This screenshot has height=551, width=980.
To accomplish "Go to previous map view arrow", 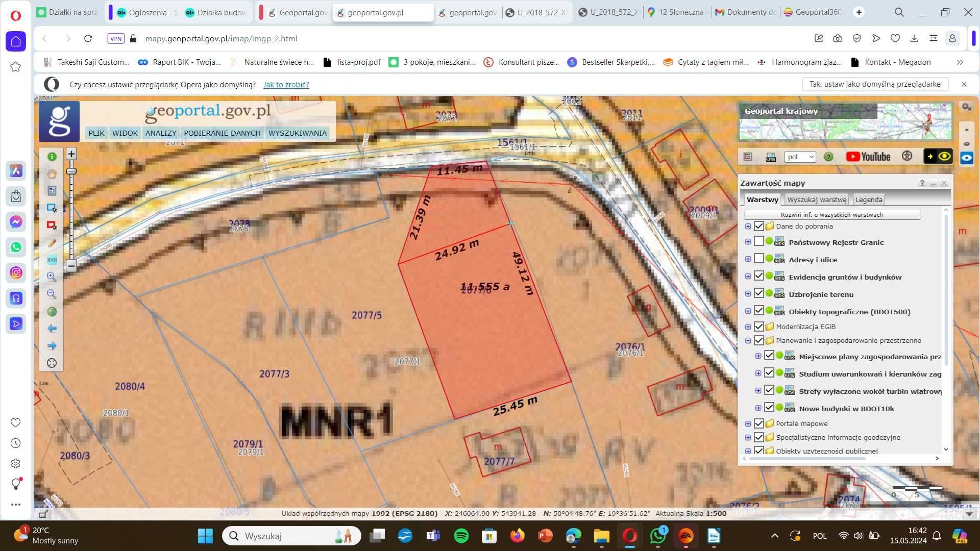I will tap(52, 329).
